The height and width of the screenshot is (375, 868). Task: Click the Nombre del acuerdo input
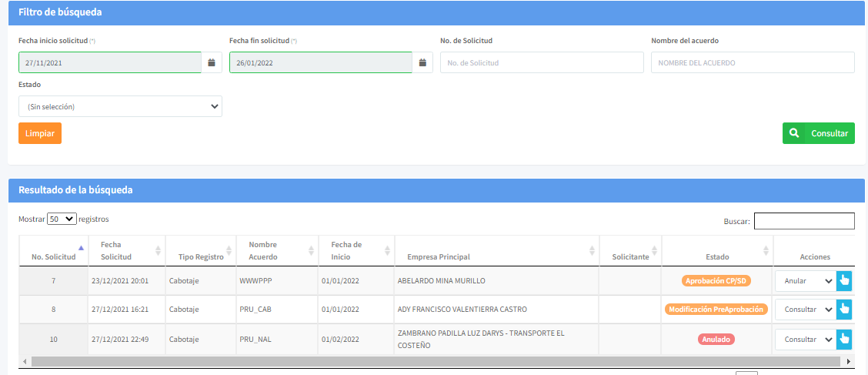pyautogui.click(x=753, y=62)
